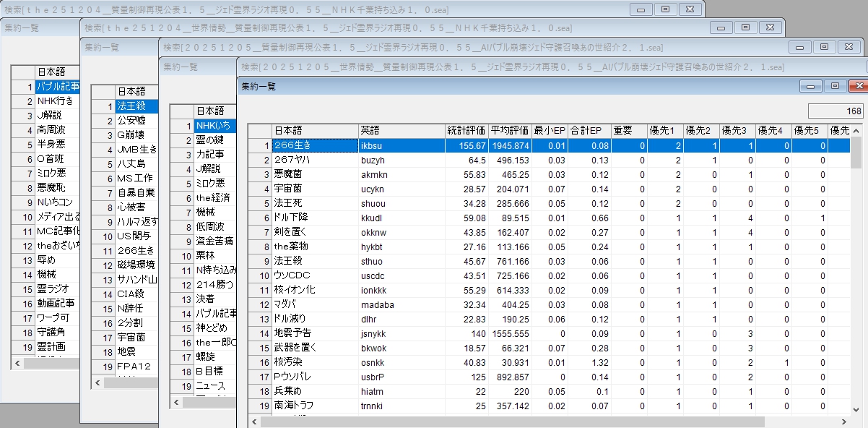This screenshot has height=428, width=868.
Task: Click the 平均評価 column header
Action: 509,131
